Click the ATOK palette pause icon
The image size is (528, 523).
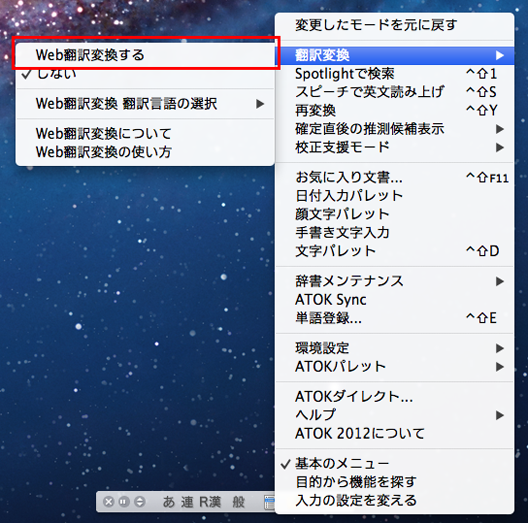[x=124, y=502]
